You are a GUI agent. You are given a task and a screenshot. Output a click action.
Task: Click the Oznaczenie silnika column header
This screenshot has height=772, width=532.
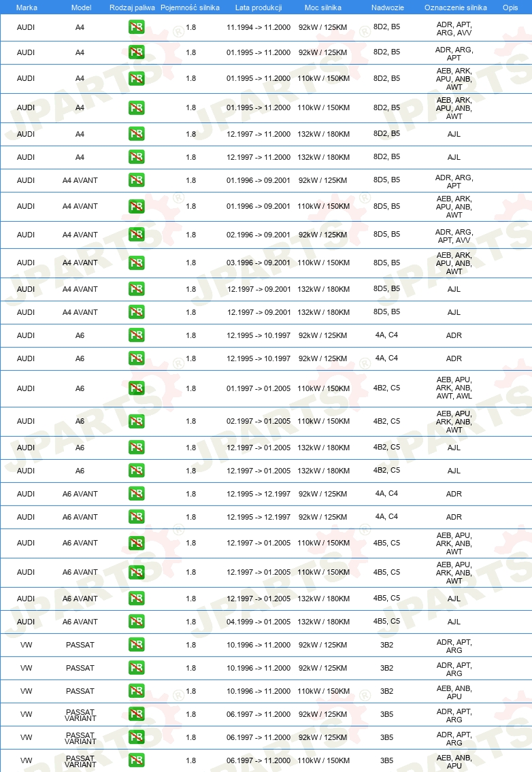pyautogui.click(x=456, y=7)
